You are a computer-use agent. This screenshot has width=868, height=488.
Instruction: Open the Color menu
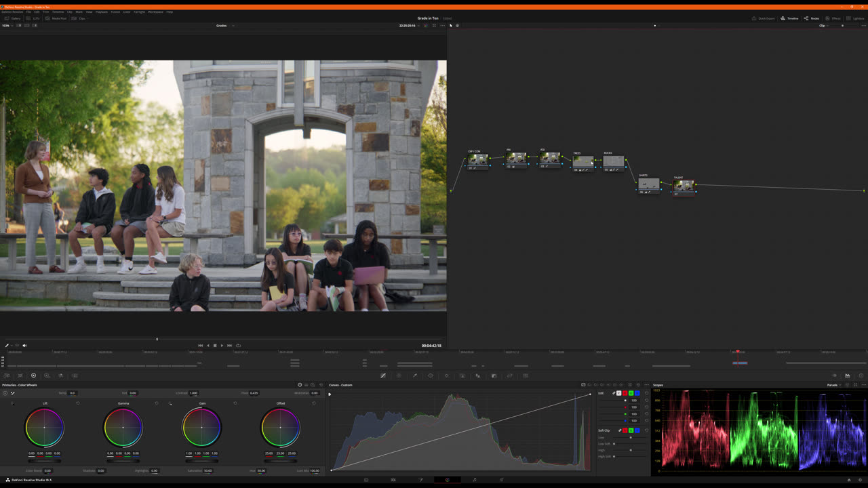pyautogui.click(x=127, y=12)
